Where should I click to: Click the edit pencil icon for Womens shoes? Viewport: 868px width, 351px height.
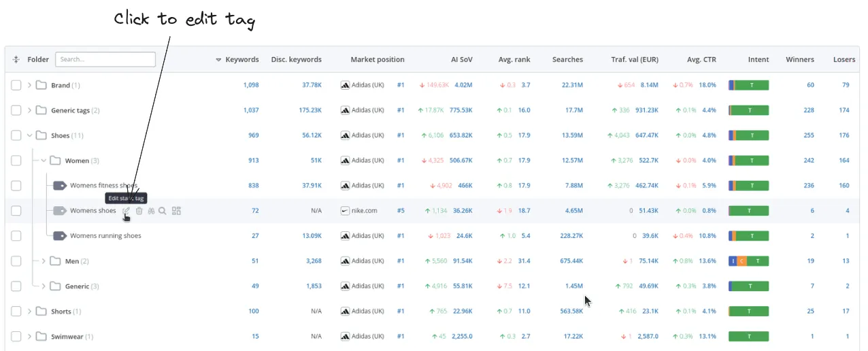coord(126,211)
